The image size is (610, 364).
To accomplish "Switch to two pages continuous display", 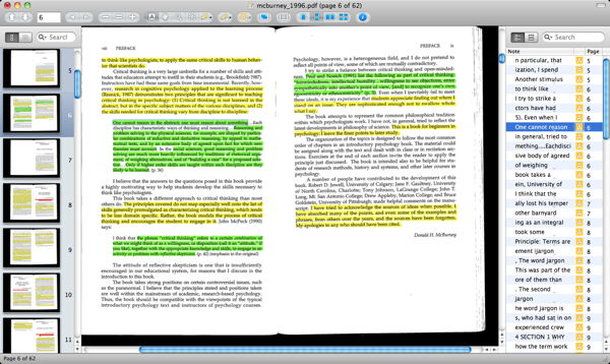I will 344,17.
